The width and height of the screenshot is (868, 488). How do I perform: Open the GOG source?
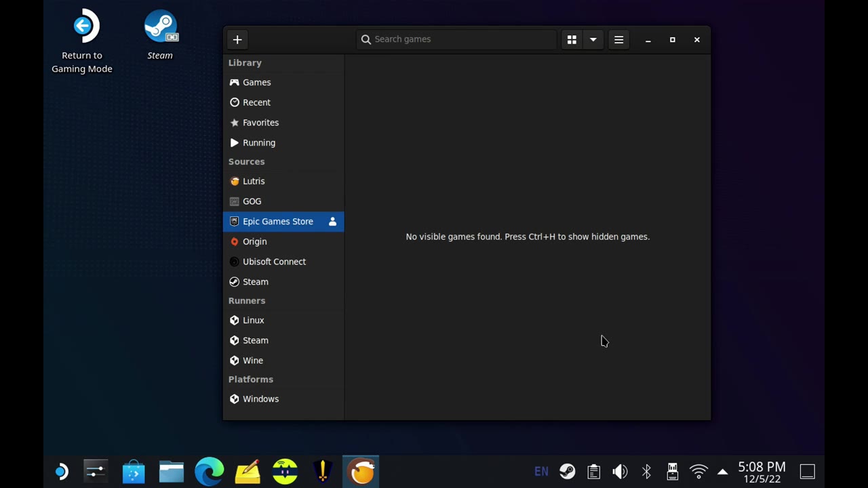[x=283, y=201]
